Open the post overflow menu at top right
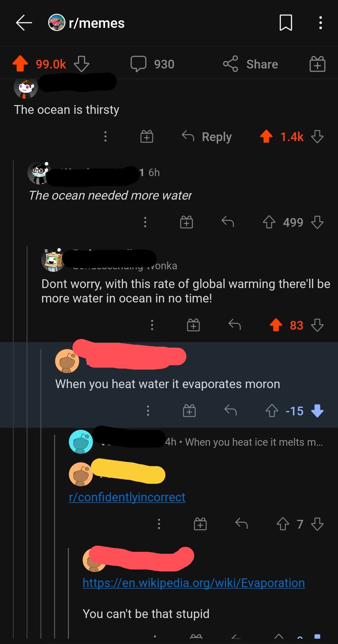The width and height of the screenshot is (338, 644). (x=320, y=23)
